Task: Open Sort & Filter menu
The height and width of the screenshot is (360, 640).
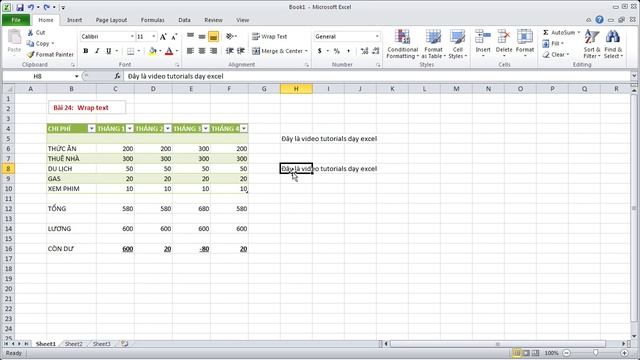Action: [591, 44]
